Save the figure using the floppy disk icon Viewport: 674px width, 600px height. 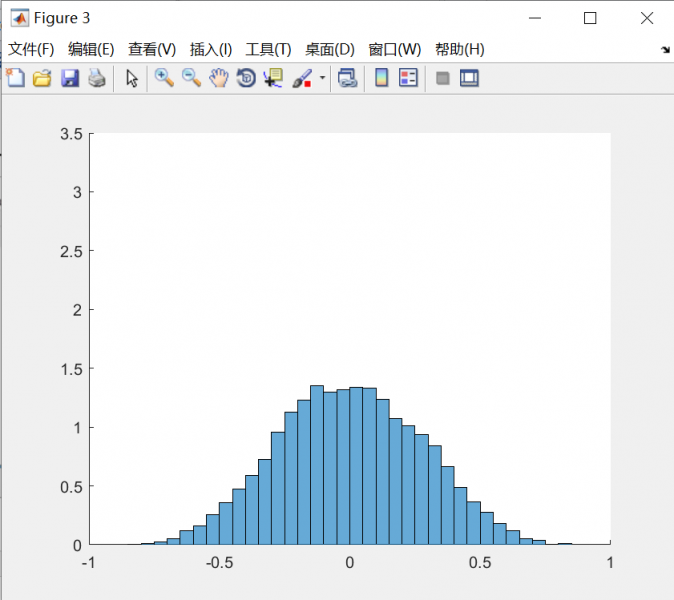(69, 78)
